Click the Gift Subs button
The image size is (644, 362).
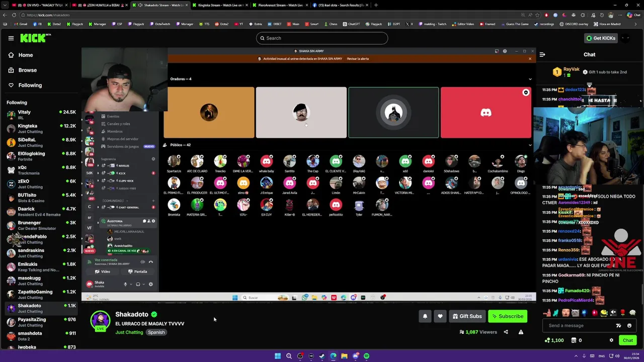click(467, 316)
